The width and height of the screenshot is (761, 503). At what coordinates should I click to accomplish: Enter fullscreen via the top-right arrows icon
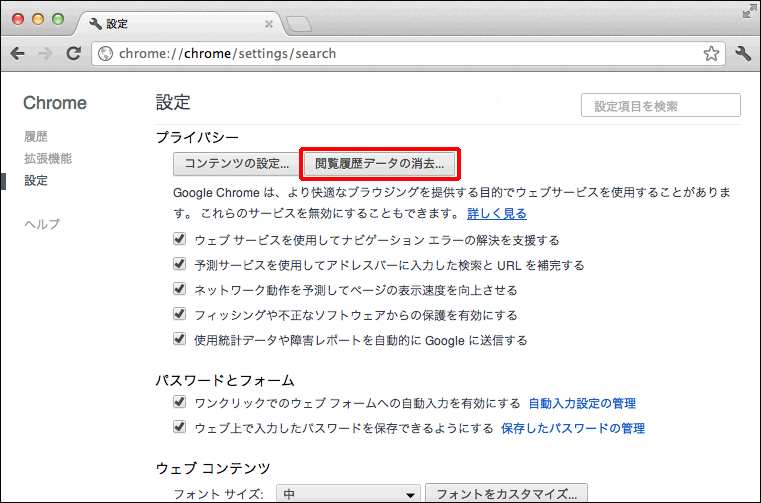click(x=749, y=12)
